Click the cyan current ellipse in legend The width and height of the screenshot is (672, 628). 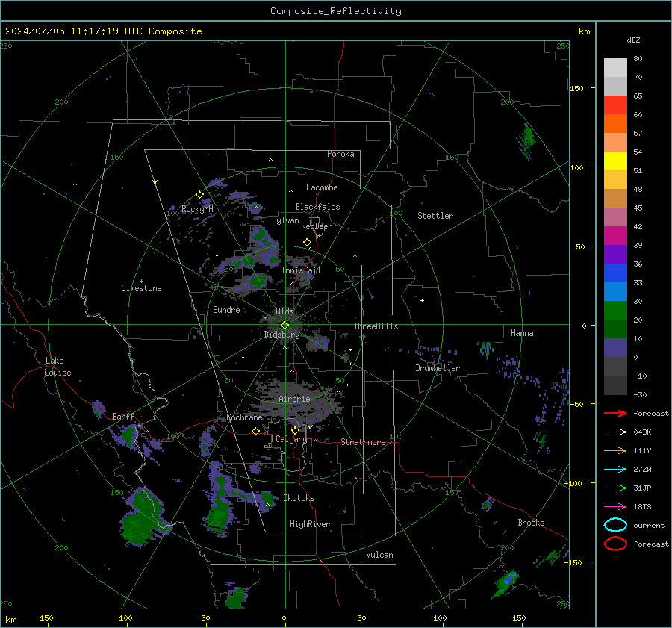615,525
